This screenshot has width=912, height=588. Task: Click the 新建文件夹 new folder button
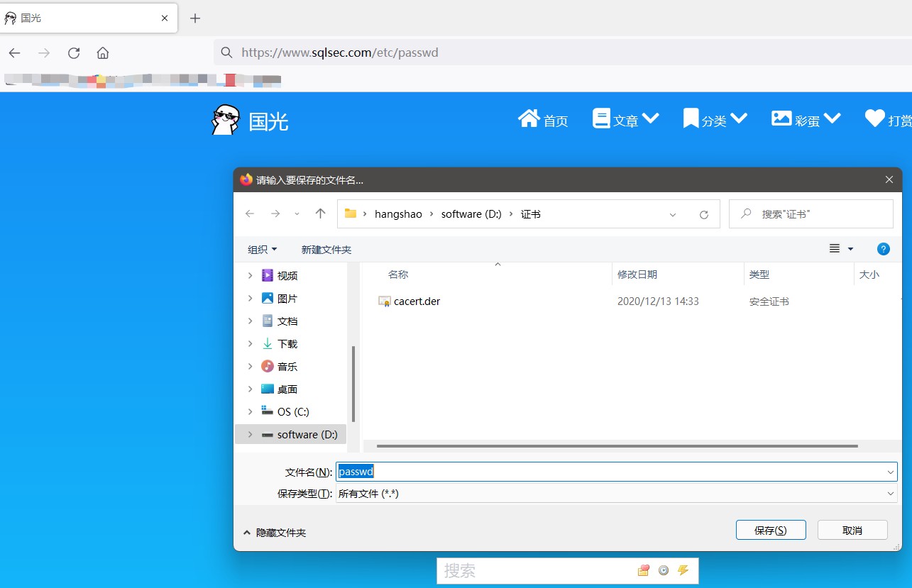tap(326, 249)
